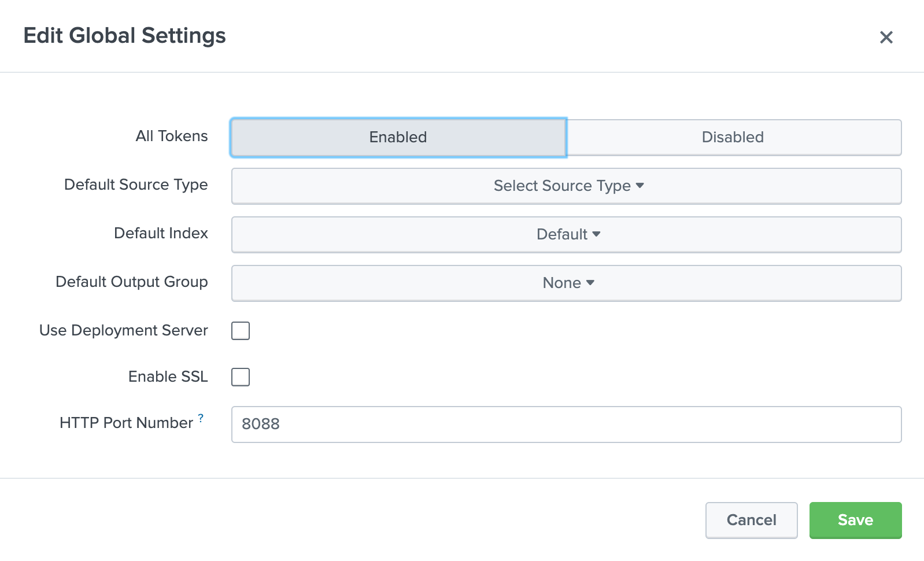
Task: Close the Edit Global Settings dialog
Action: tap(886, 37)
